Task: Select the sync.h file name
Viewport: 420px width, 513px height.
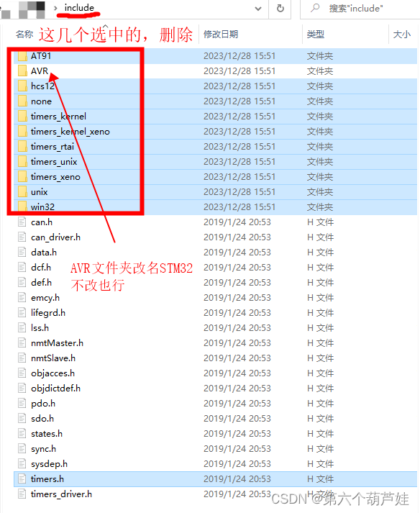Action: tap(43, 449)
